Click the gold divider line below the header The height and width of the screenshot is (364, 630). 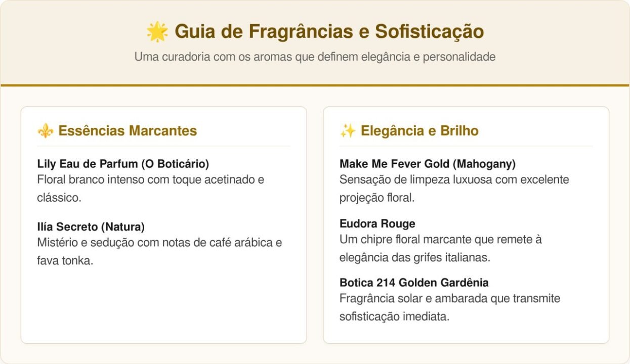[x=315, y=85]
